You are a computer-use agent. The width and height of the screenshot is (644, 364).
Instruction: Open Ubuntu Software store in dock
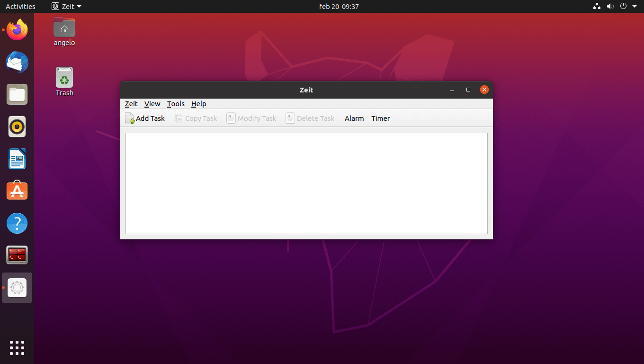(17, 191)
